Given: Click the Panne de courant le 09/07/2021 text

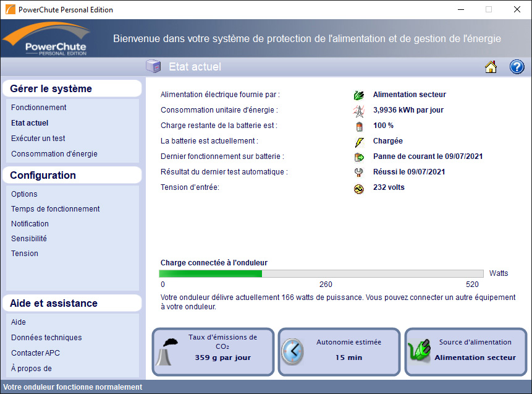Looking at the screenshot, I should pos(428,156).
